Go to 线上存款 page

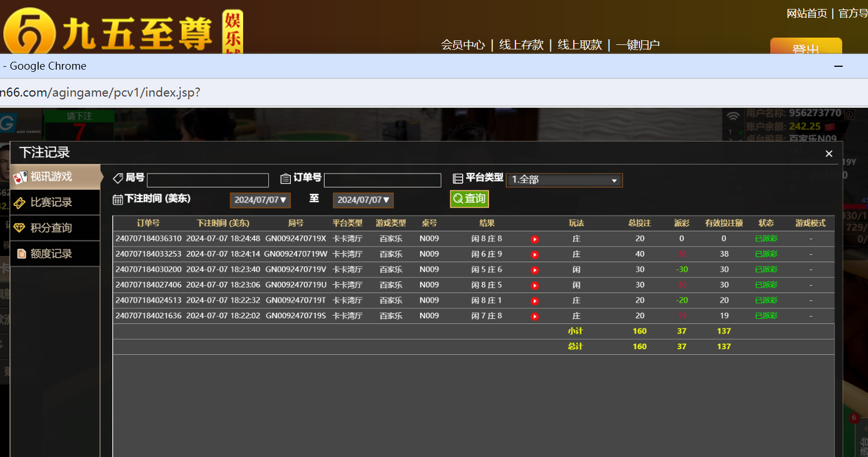click(521, 45)
